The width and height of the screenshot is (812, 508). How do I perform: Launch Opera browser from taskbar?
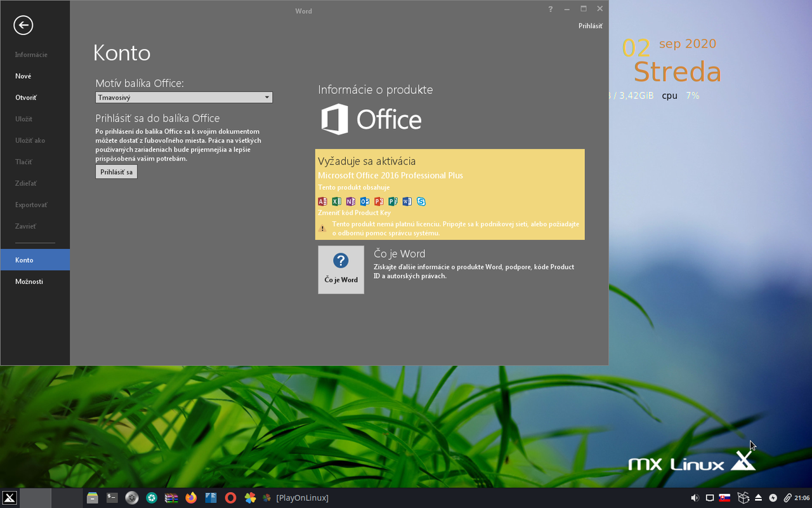pos(230,498)
